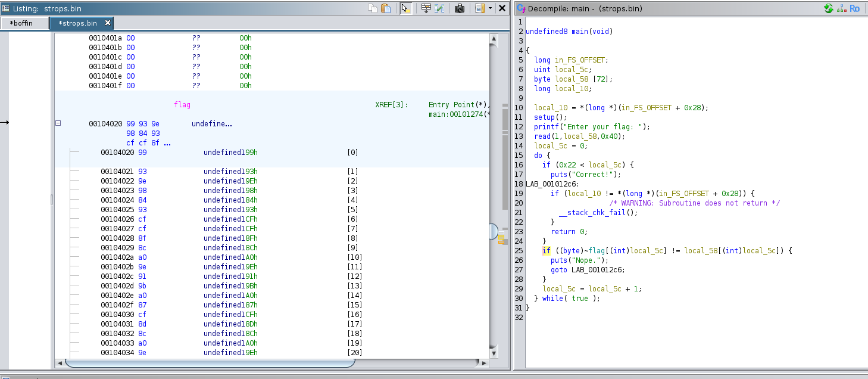Take a Listing snapshot with camera icon
Viewport: 868px width, 379px height.
pos(460,8)
